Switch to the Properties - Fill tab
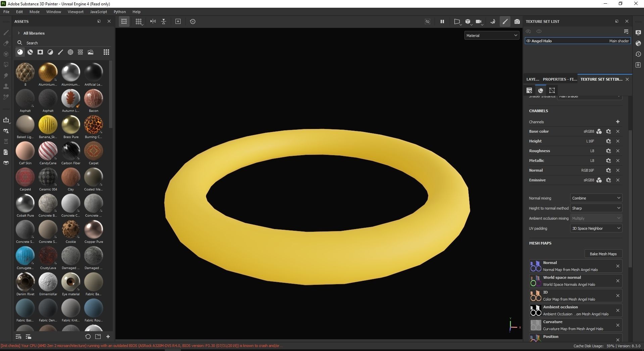 560,79
